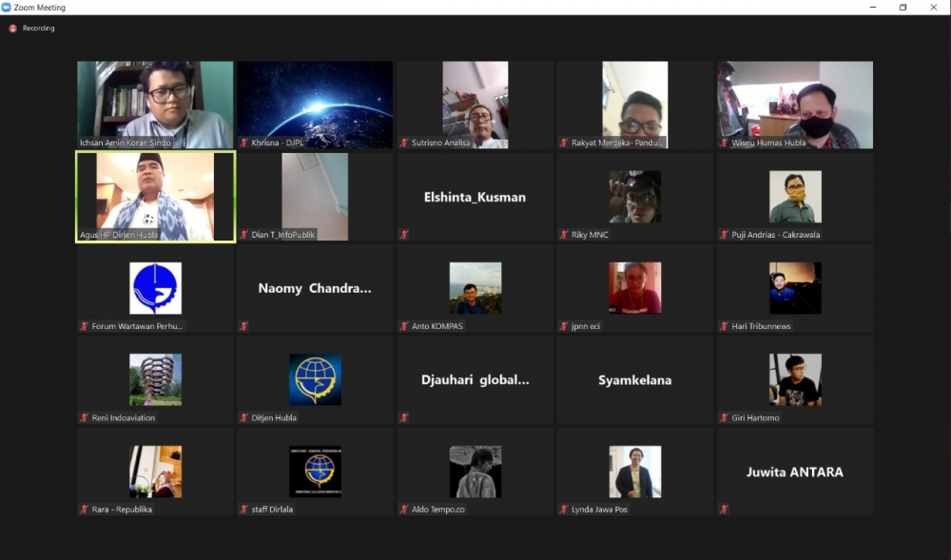Image resolution: width=951 pixels, height=560 pixels.
Task: Select Ichsan Amin Koran Sindo's video tile
Action: 155,105
